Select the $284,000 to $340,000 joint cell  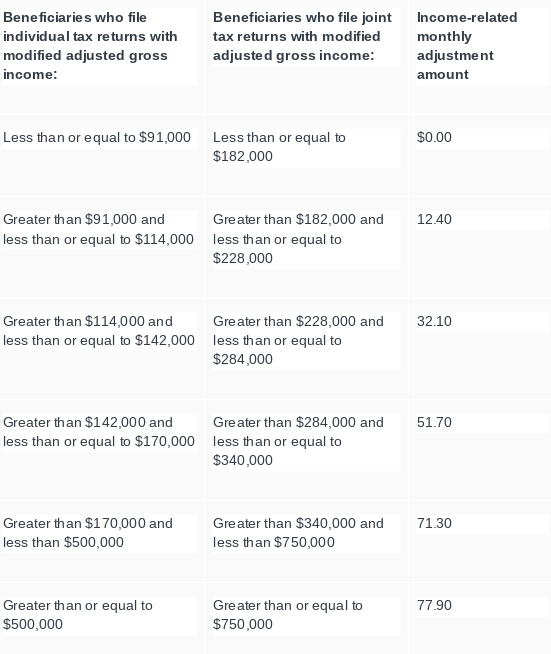[x=306, y=442]
